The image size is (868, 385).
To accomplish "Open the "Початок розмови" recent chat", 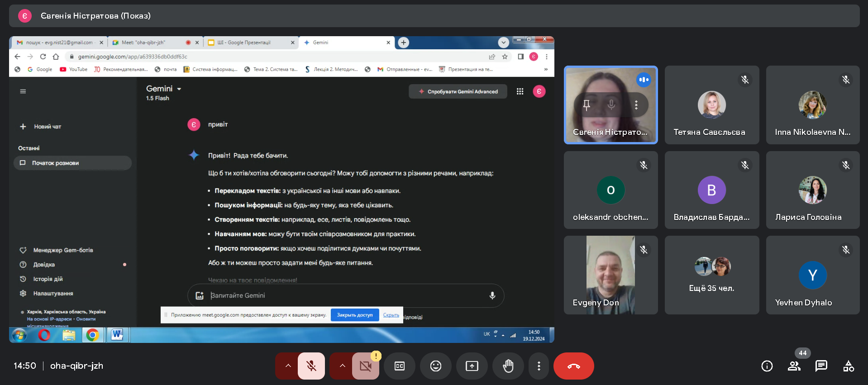I will pyautogui.click(x=72, y=163).
